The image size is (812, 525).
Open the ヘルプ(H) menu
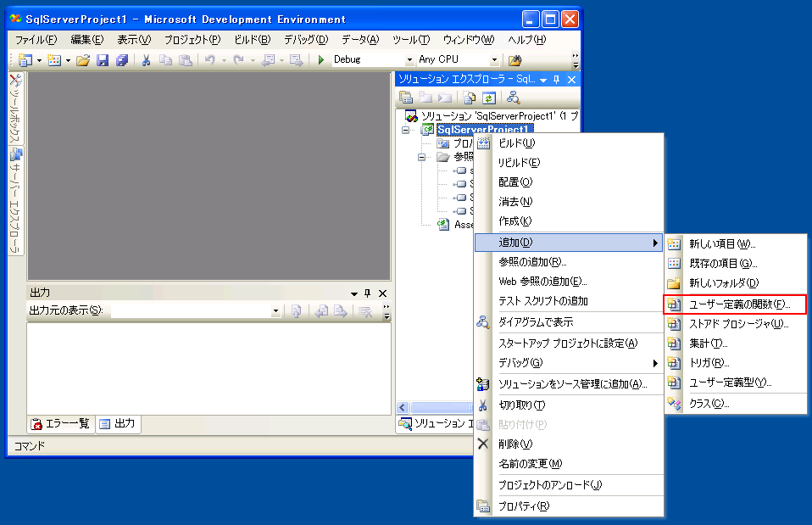click(x=526, y=40)
